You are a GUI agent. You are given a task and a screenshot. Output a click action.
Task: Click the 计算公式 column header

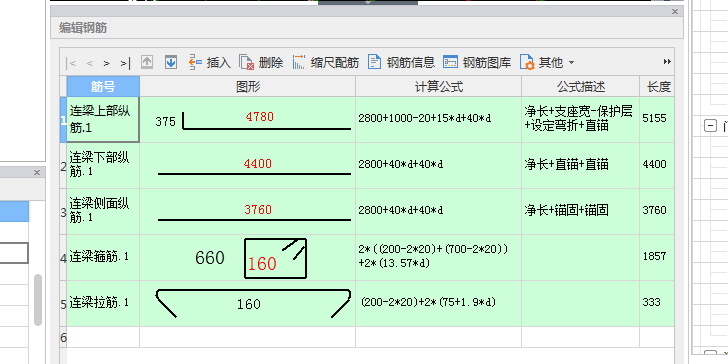pos(439,86)
